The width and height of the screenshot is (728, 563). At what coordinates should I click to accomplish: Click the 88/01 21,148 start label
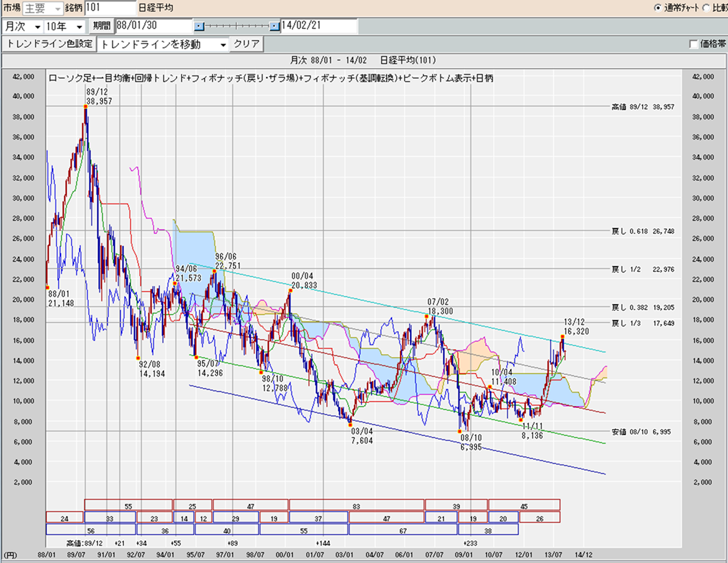60,298
